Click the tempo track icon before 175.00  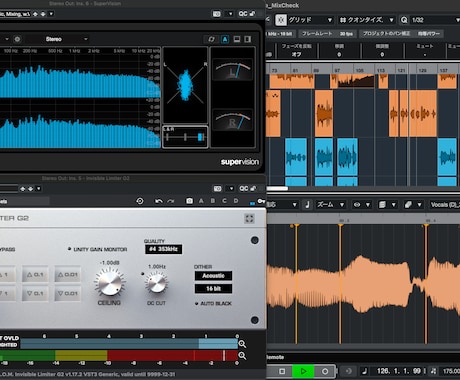point(433,371)
